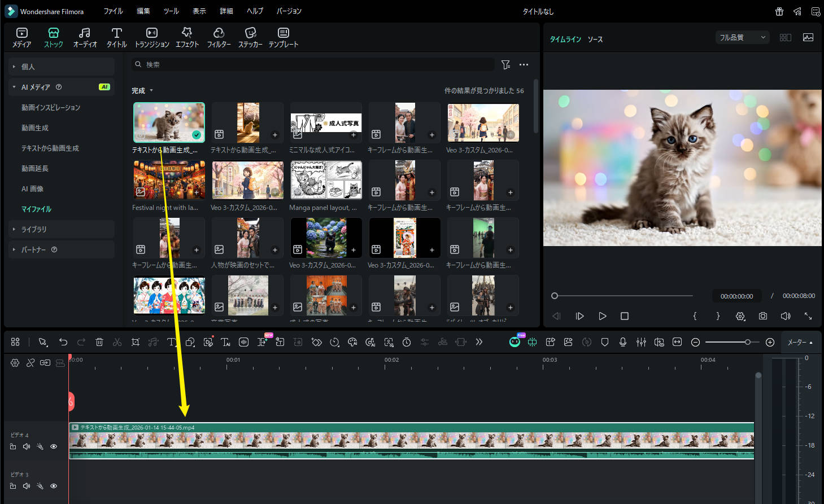Viewport: 824px width, 504px height.
Task: Toggle lock on the ビデオ 3 track
Action: [x=13, y=486]
